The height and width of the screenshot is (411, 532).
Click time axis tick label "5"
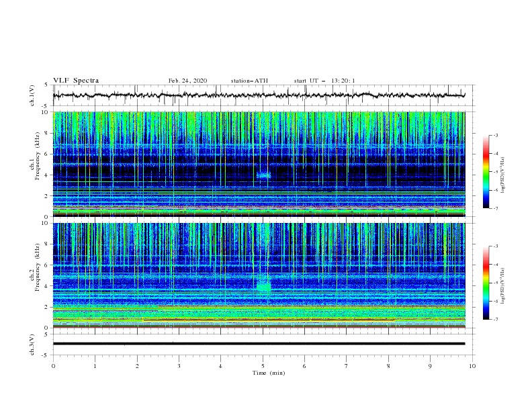[263, 366]
